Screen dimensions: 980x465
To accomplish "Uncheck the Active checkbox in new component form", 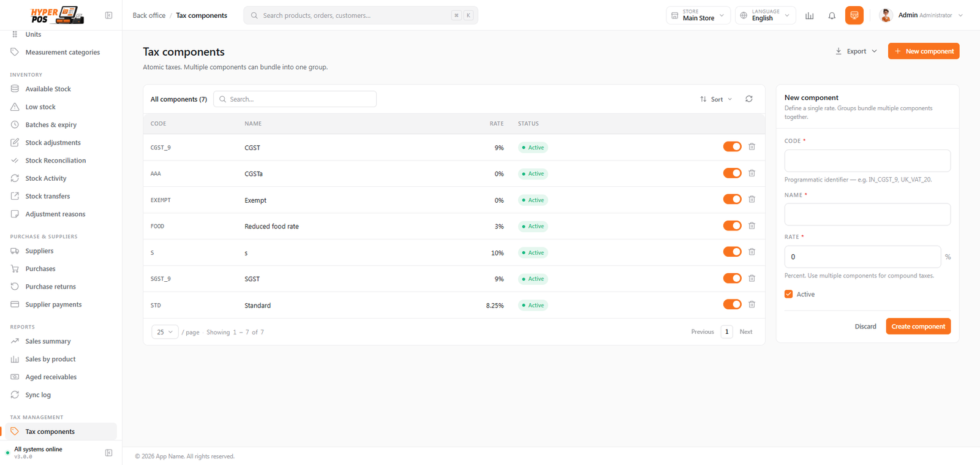I will pyautogui.click(x=788, y=294).
